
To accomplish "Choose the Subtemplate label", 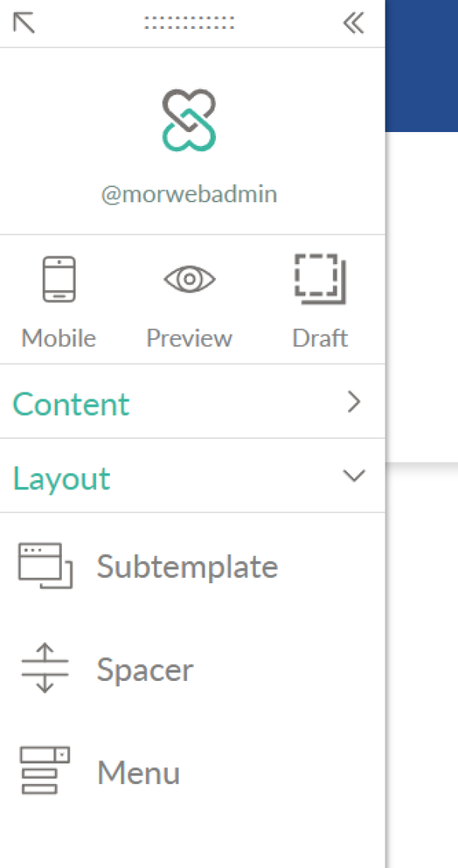I will [187, 566].
